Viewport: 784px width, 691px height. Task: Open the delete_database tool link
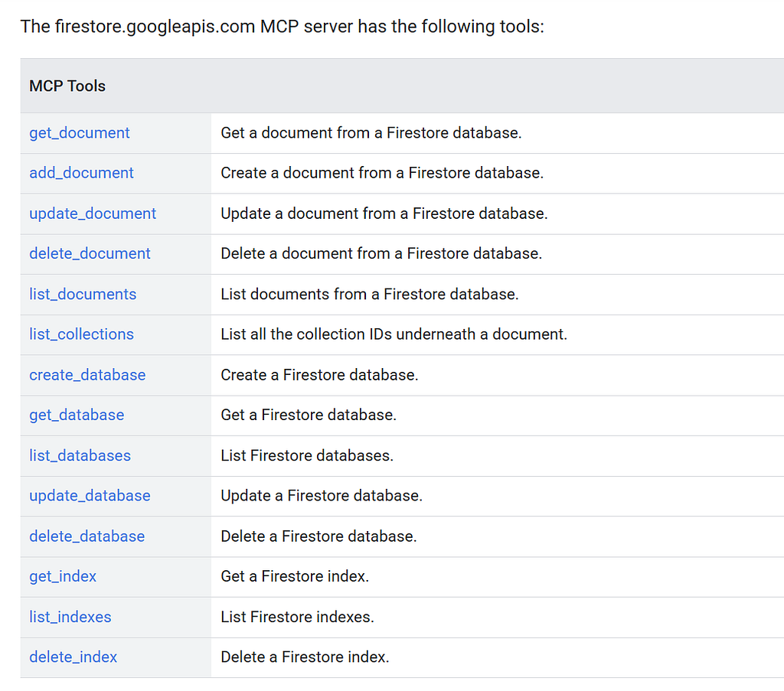point(87,536)
